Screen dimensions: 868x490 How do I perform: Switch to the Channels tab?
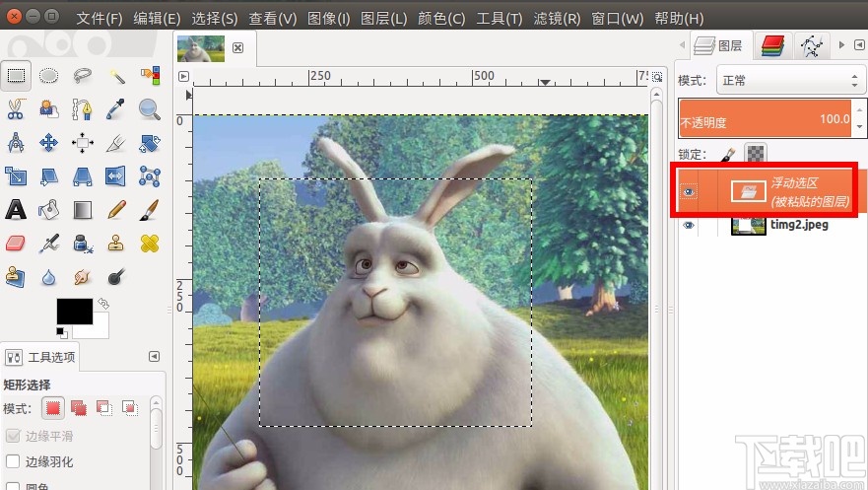[772, 46]
